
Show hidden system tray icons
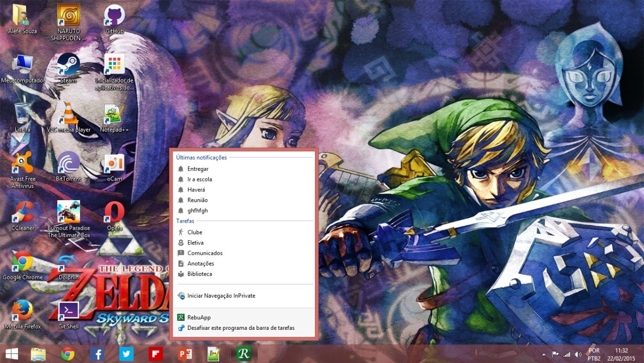(543, 354)
